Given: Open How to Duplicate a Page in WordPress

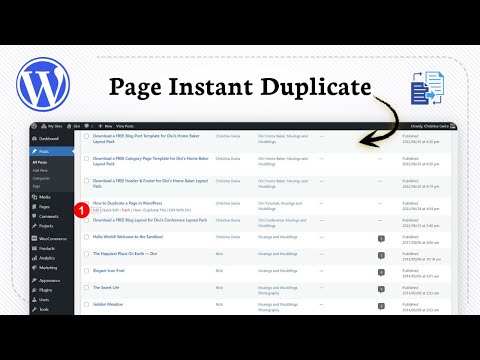Looking at the screenshot, I should [127, 203].
